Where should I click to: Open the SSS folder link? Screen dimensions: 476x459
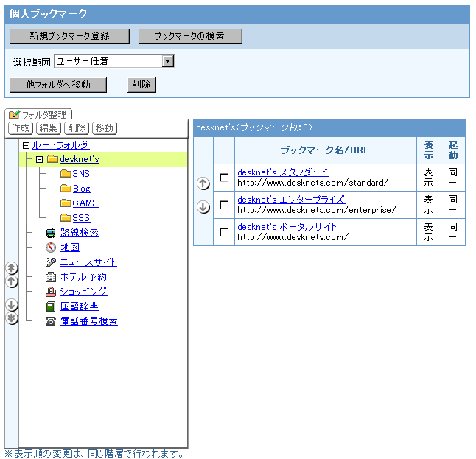[81, 217]
